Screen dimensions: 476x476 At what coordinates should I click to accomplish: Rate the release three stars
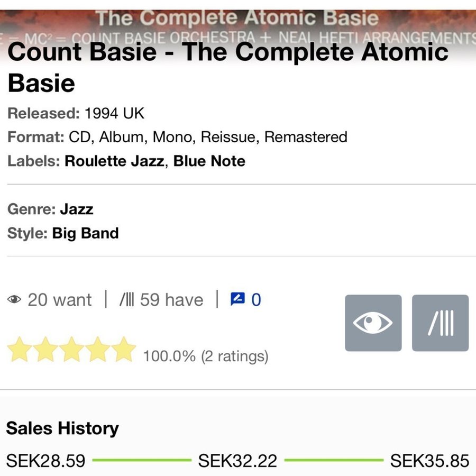[72, 350]
